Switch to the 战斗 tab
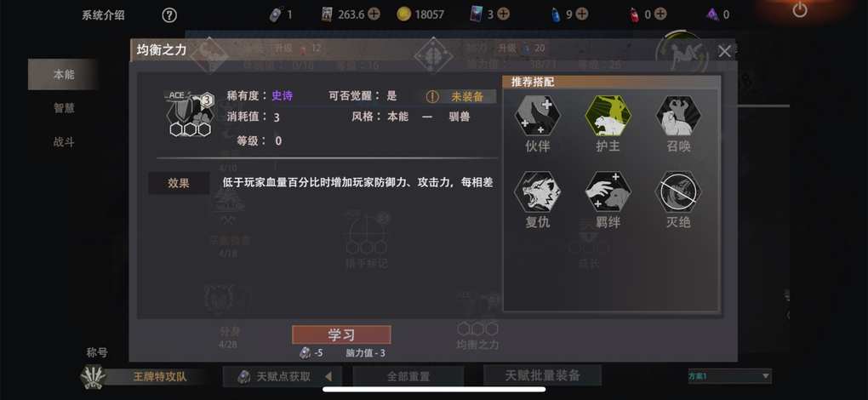Image resolution: width=868 pixels, height=400 pixels. click(x=64, y=142)
